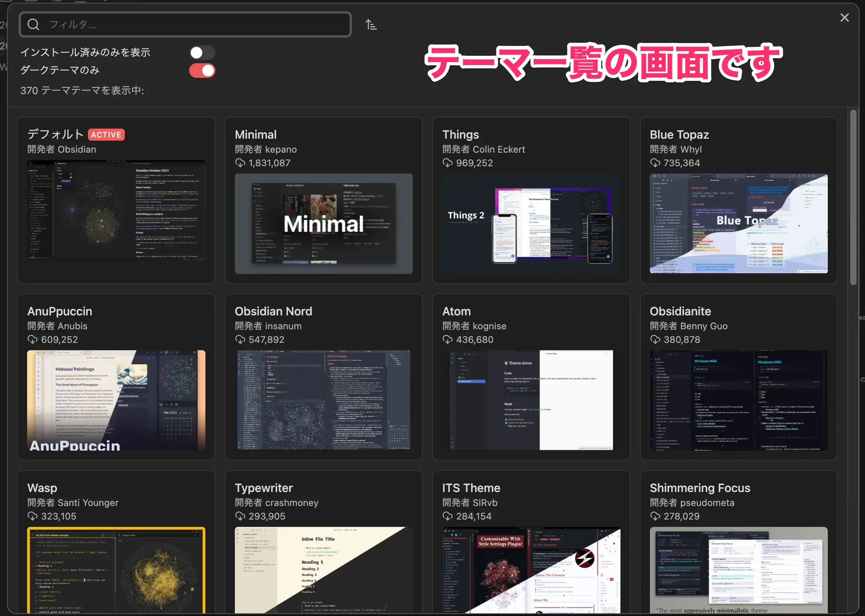This screenshot has height=616, width=865.
Task: Click the 開発者 Whyl author line
Action: 676,150
